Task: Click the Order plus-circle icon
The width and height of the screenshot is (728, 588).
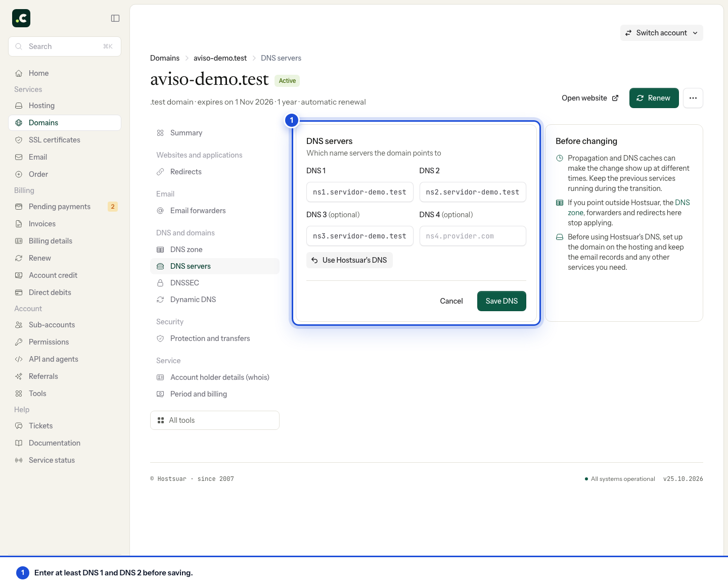Action: point(19,174)
